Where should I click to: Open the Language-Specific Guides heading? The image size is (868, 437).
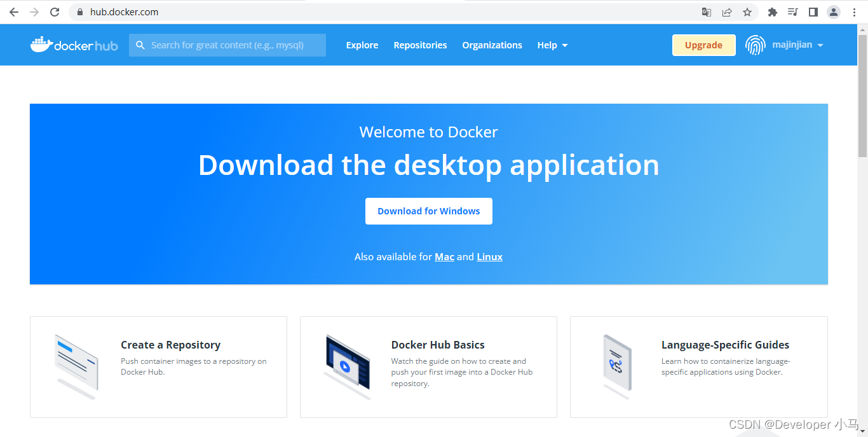pyautogui.click(x=725, y=345)
